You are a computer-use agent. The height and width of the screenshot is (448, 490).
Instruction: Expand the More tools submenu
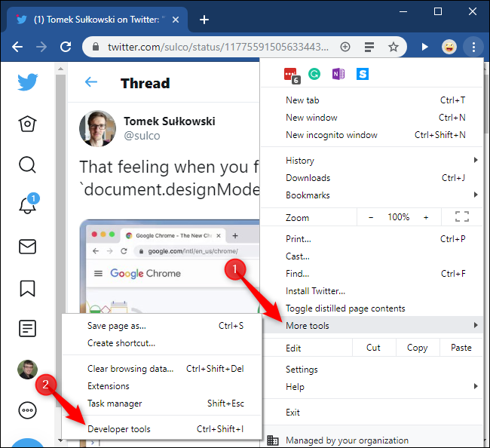pos(372,326)
